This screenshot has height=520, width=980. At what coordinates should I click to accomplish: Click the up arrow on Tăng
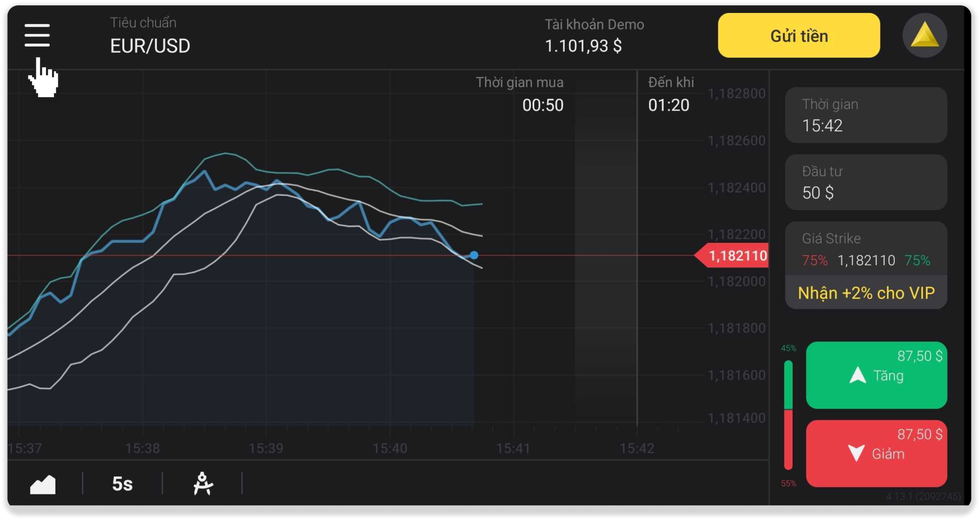click(857, 375)
